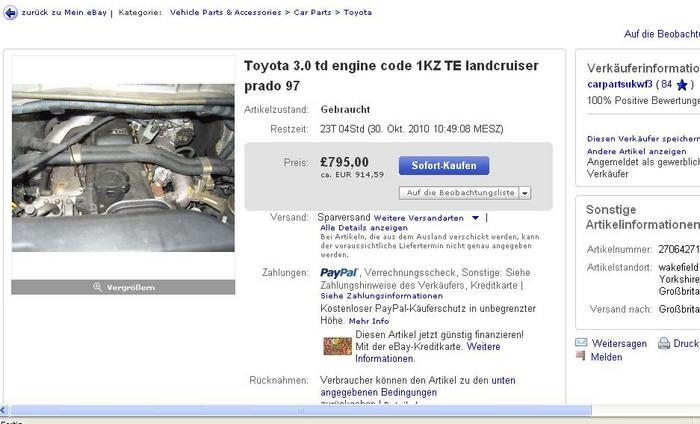Click the PayPal logo
700x424 pixels.
click(339, 272)
